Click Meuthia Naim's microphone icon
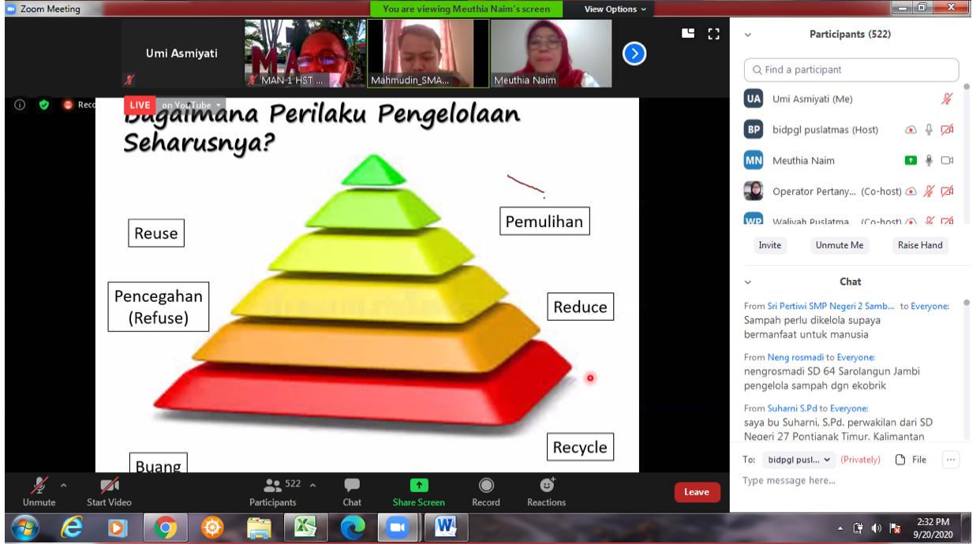The height and width of the screenshot is (544, 980). click(930, 160)
